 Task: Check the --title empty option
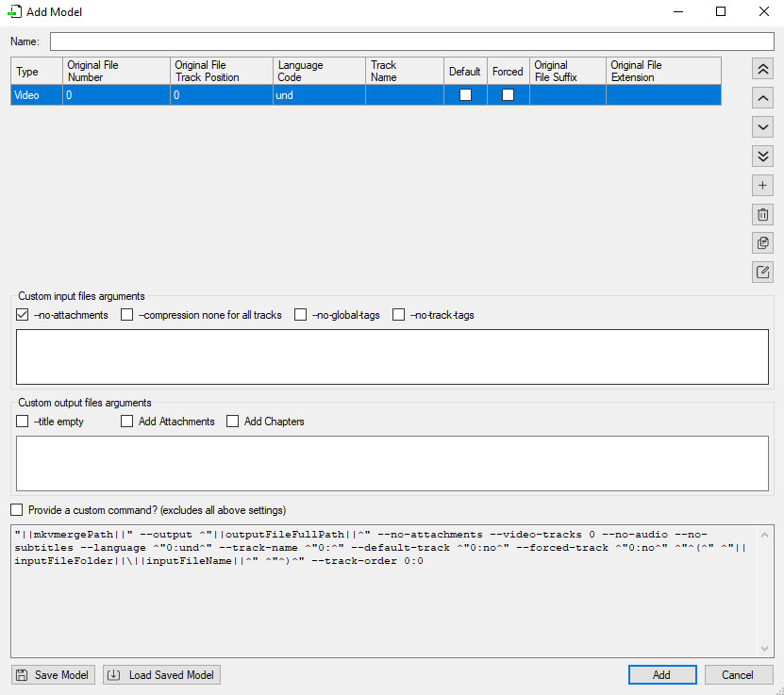22,422
